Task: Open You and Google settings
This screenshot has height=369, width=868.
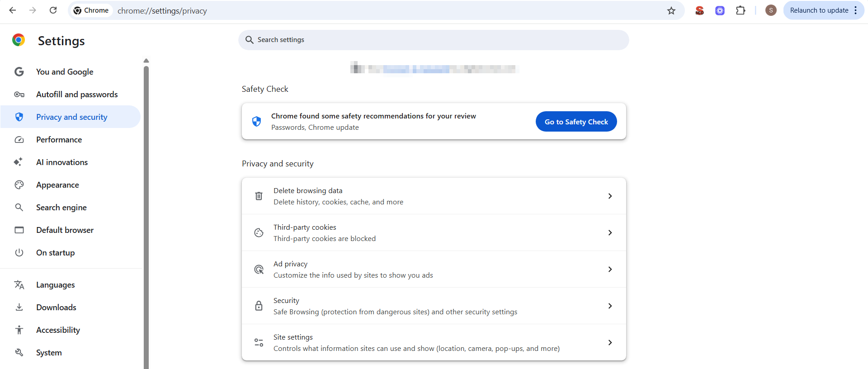Action: (71, 71)
